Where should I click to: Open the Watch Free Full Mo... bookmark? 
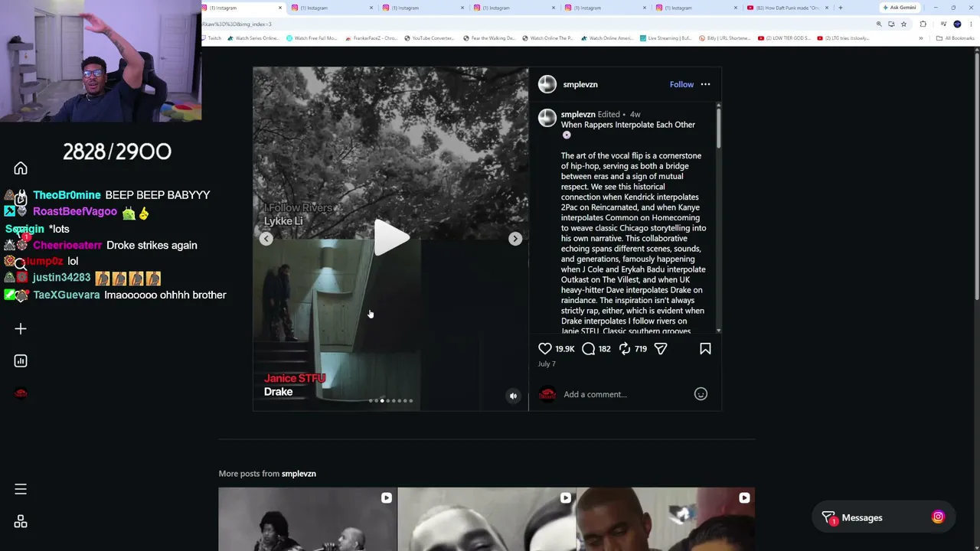312,38
